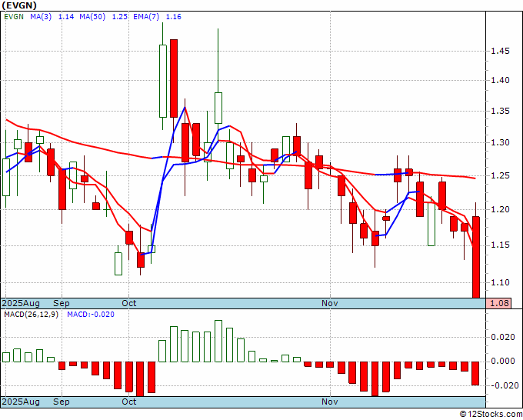Click the MA(3) value 1.14
Image resolution: width=523 pixels, height=420 pixels.
(66, 17)
